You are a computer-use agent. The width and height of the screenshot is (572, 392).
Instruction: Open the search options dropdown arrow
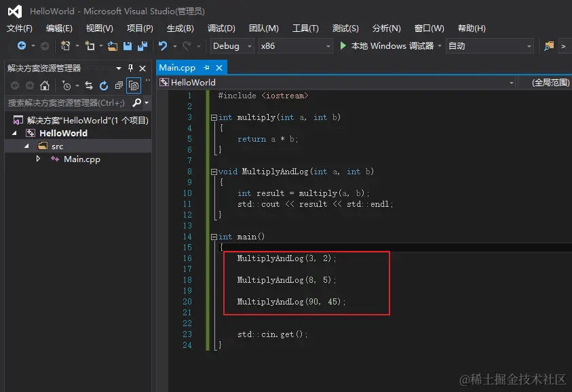pos(147,103)
